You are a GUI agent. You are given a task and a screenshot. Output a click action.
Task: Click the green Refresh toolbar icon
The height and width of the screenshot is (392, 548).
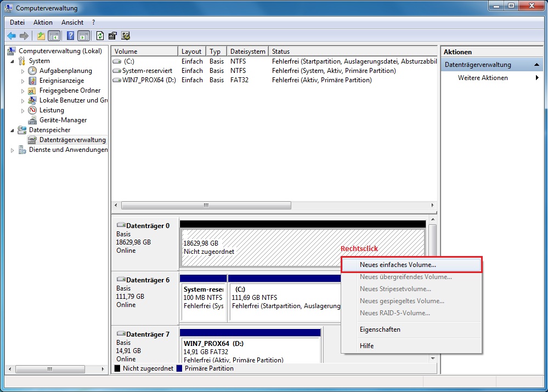(x=100, y=36)
